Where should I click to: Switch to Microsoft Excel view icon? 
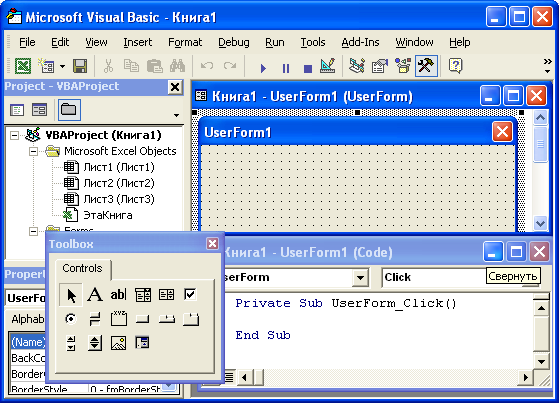[23, 66]
